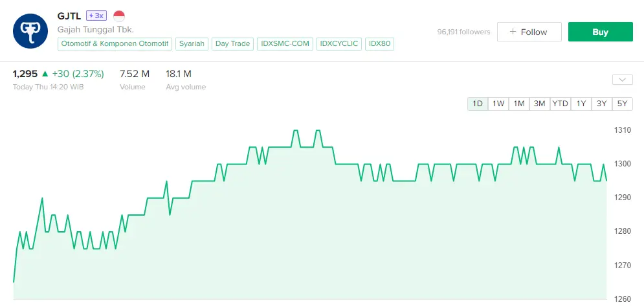Click the 1260 price axis label
Image resolution: width=644 pixels, height=307 pixels.
(x=622, y=299)
